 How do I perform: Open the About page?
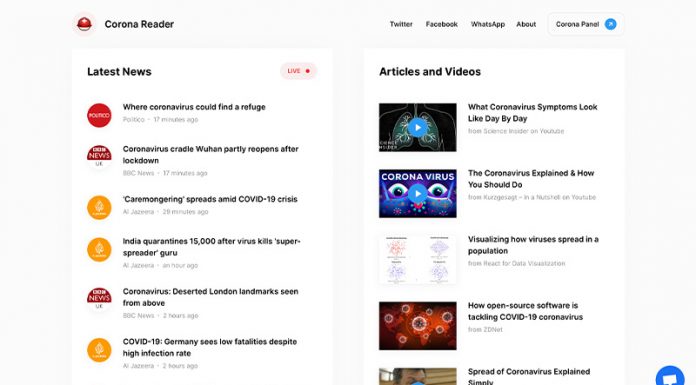[526, 24]
